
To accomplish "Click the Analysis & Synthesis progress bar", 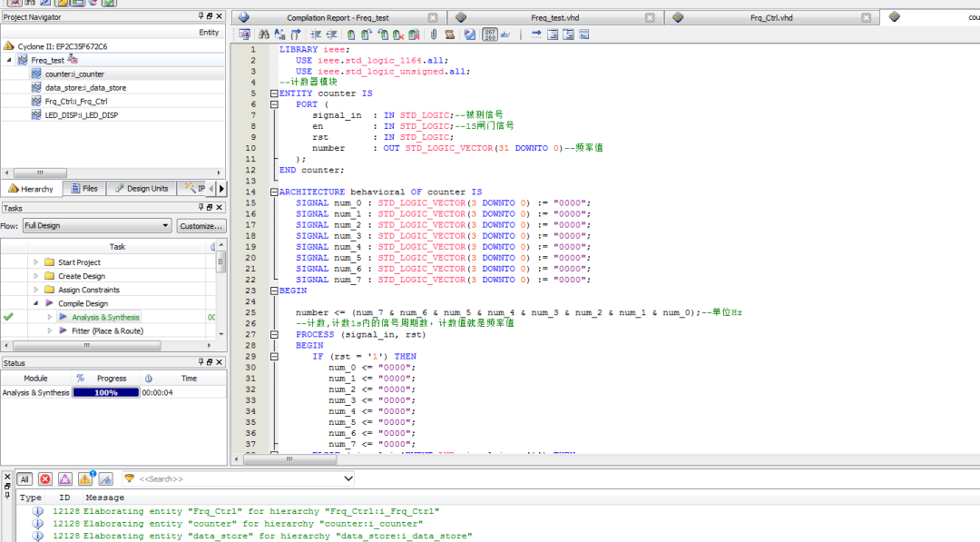I will point(106,392).
